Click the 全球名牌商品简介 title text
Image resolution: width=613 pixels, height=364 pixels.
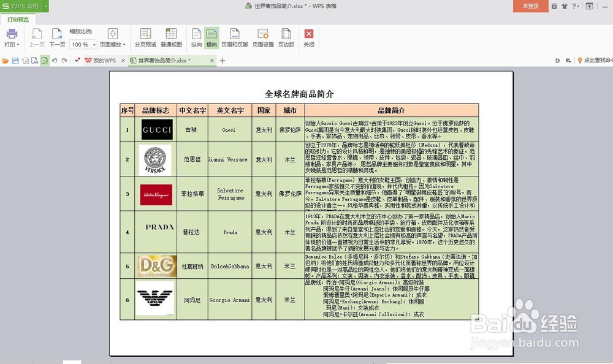299,94
